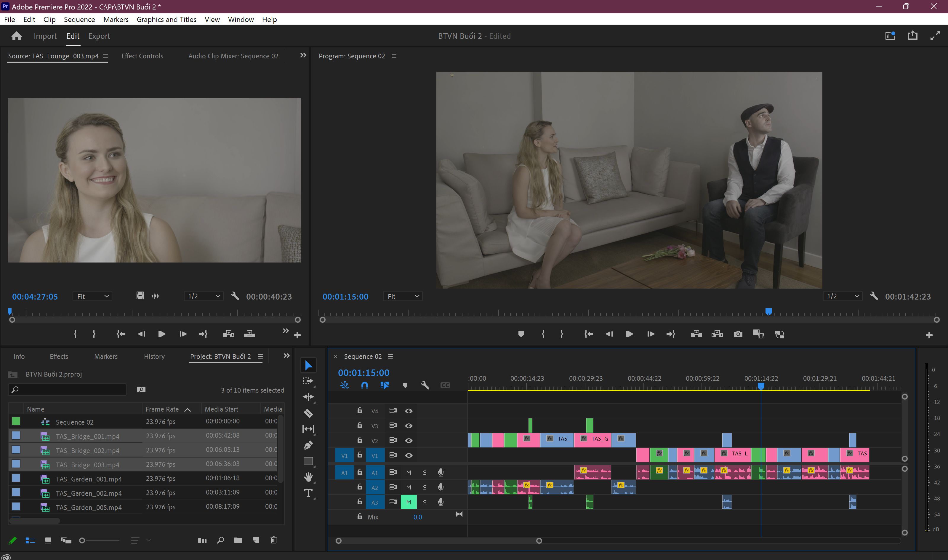Image resolution: width=948 pixels, height=560 pixels.
Task: Open Source monitor 1/2 resolution dropdown
Action: click(204, 297)
